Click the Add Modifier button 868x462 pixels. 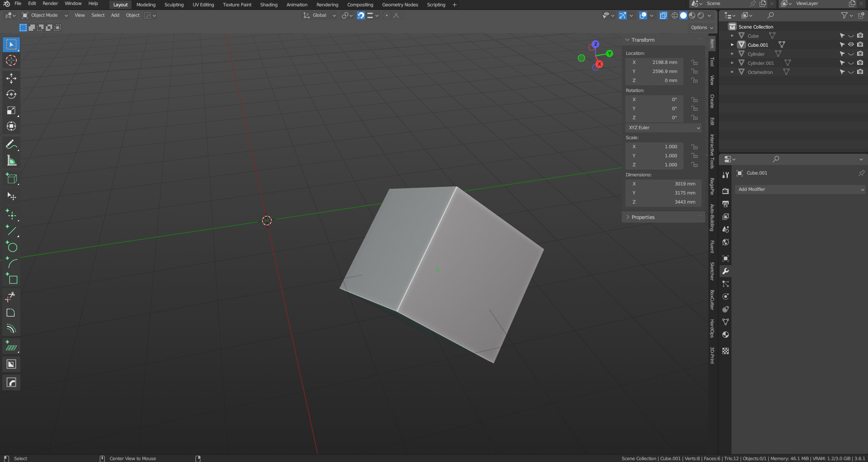pos(800,190)
